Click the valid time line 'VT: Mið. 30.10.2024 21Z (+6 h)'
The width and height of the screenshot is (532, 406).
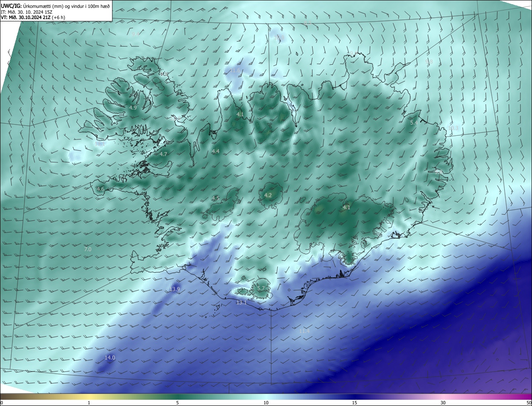click(33, 17)
